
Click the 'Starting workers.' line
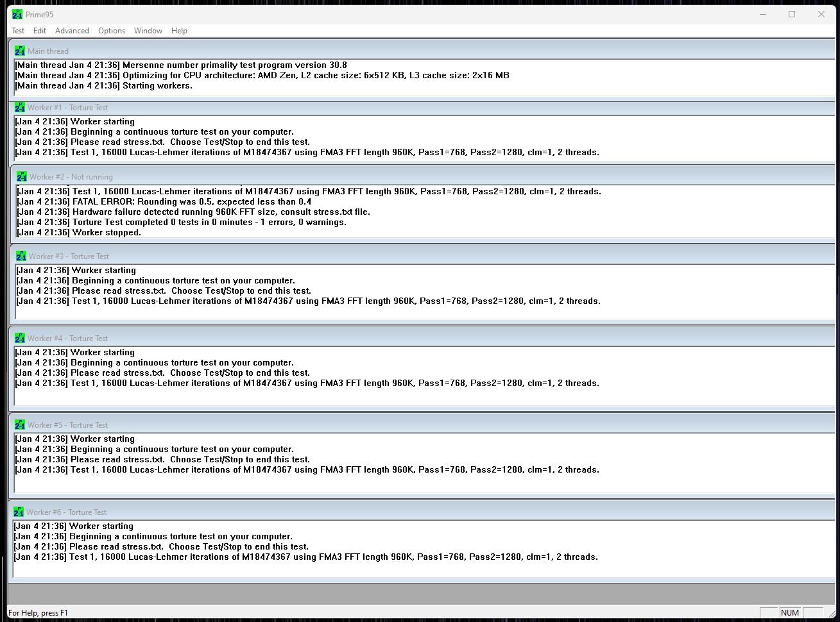point(103,85)
